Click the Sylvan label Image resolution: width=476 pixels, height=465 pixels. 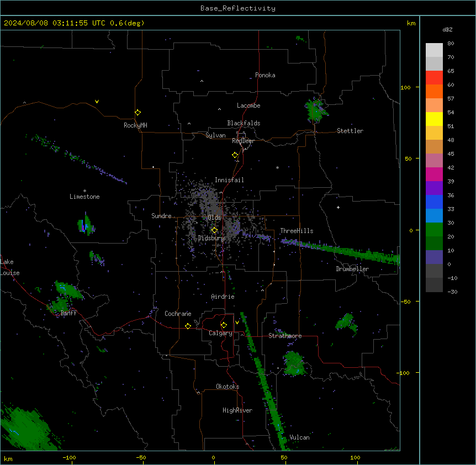(215, 135)
